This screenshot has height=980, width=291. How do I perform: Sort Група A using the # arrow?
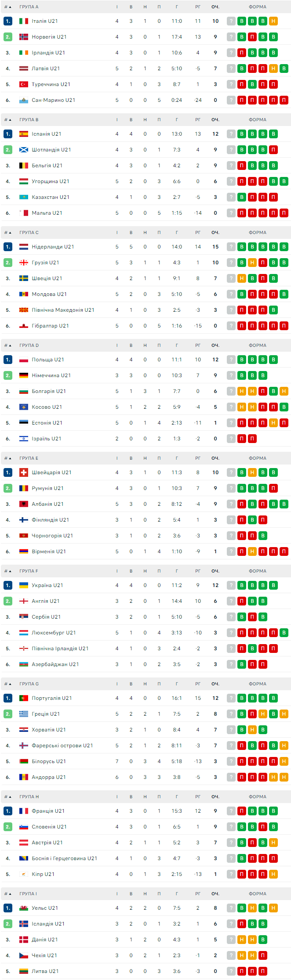(x=8, y=7)
